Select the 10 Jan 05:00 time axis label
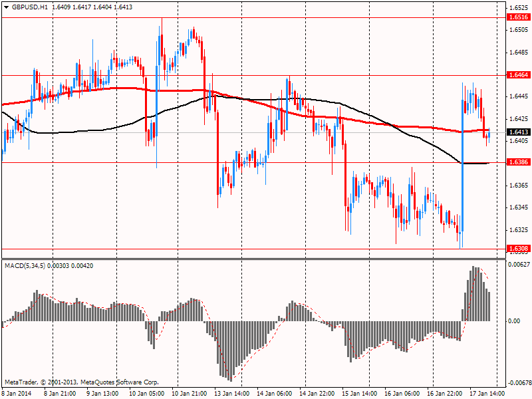Screen dimensions: 532x399 [146, 394]
